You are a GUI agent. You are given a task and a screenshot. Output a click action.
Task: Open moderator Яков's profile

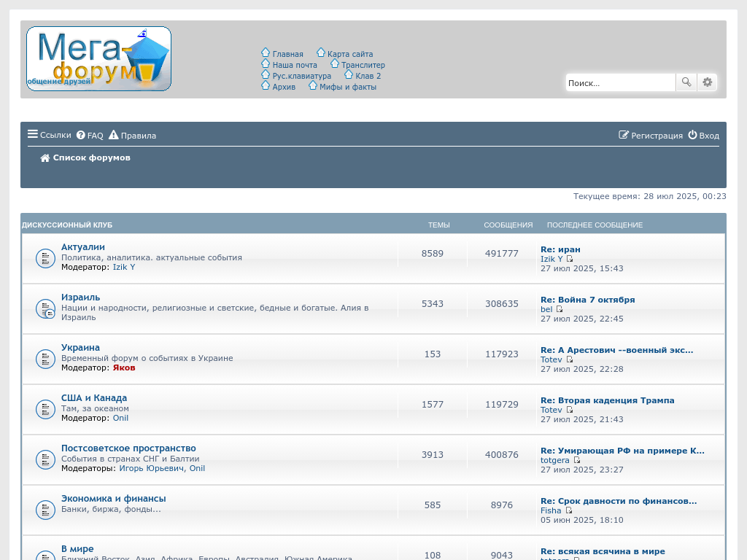pyautogui.click(x=124, y=367)
